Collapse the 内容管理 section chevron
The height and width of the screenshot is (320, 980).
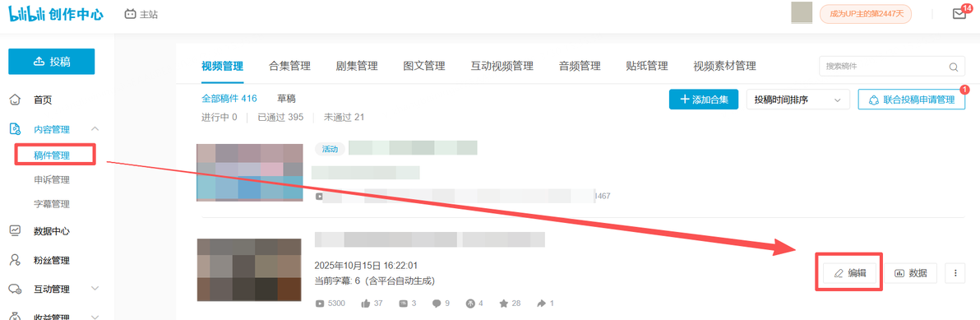pos(95,129)
